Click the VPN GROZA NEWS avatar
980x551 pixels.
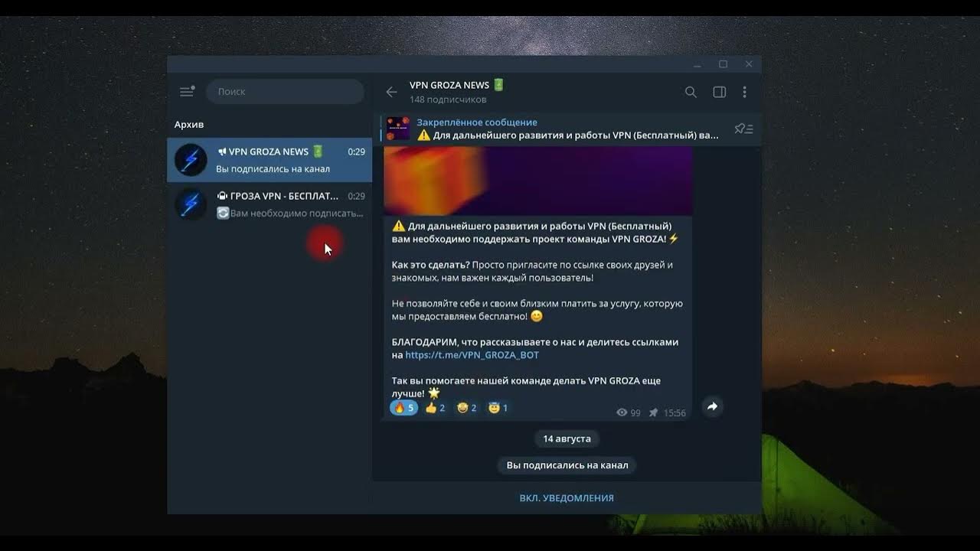(x=191, y=160)
